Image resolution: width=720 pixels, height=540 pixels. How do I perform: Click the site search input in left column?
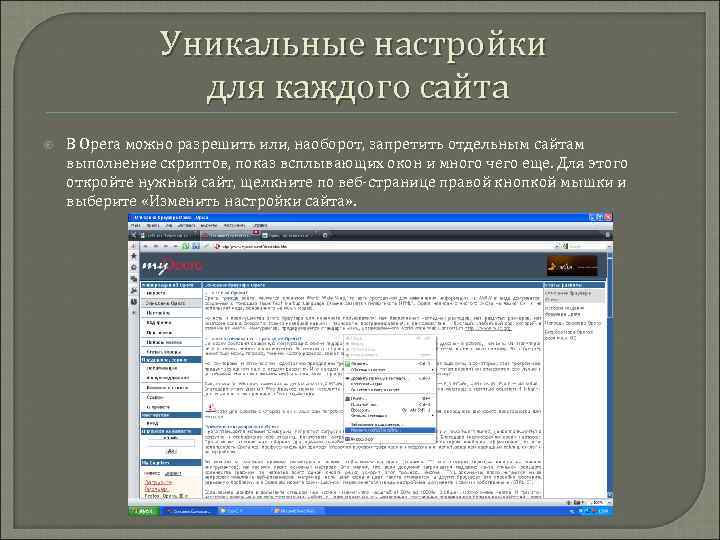(171, 443)
